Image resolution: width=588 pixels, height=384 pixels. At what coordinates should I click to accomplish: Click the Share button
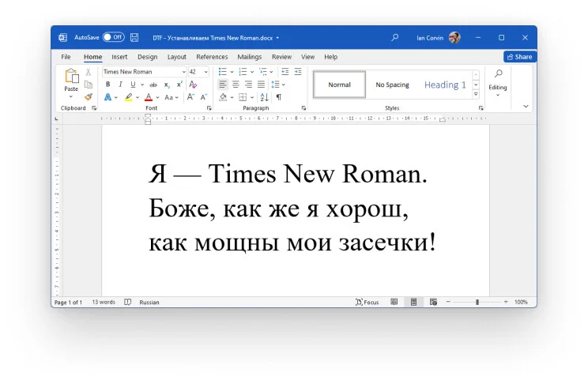pyautogui.click(x=520, y=57)
